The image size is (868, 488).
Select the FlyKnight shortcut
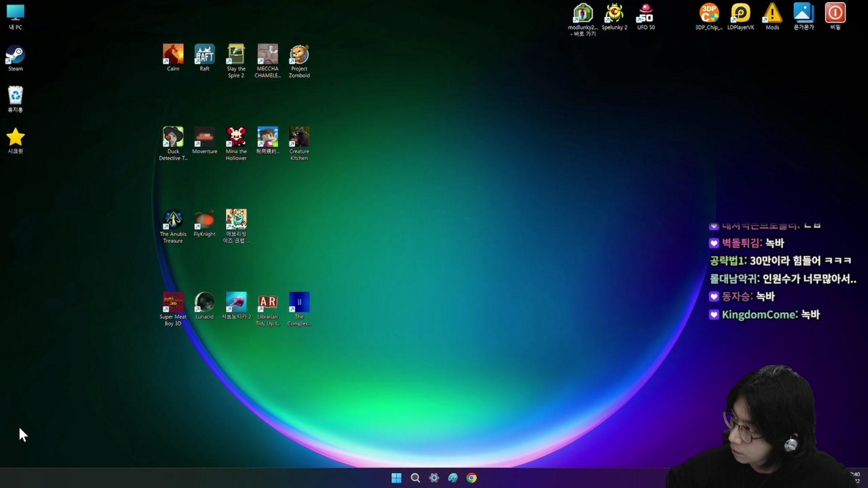pyautogui.click(x=205, y=223)
